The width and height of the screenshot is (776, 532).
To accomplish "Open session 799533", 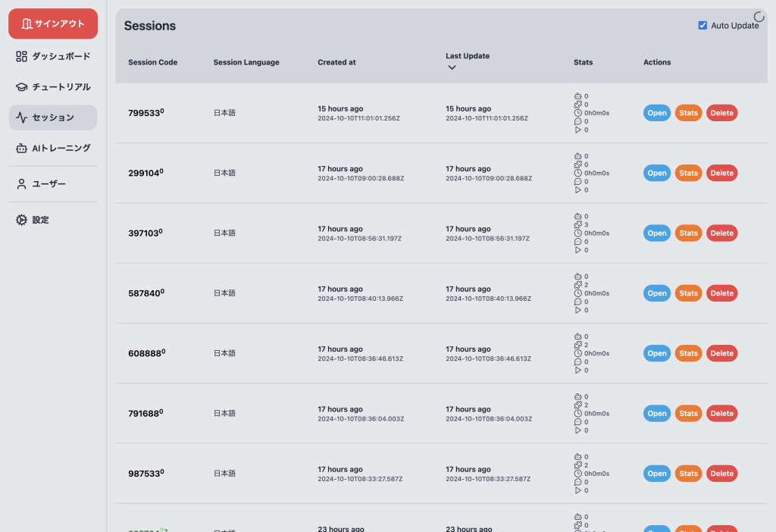I will tap(657, 113).
